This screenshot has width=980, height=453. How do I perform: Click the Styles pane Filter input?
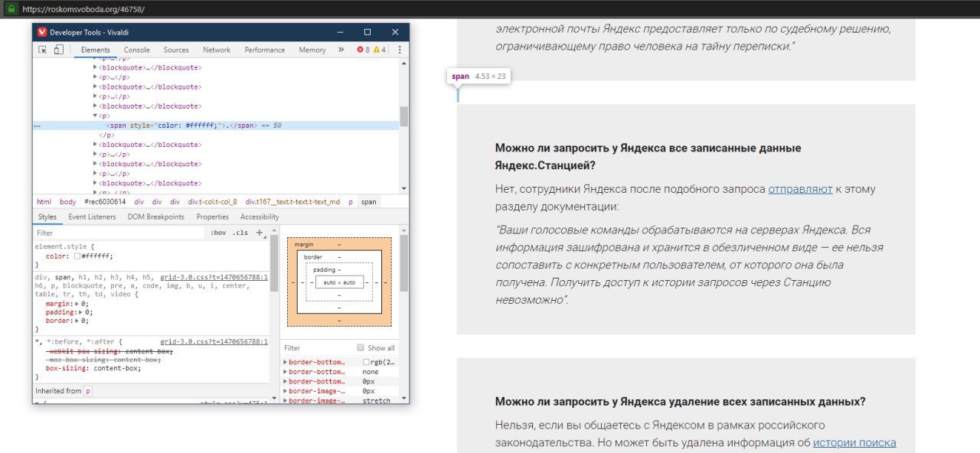pyautogui.click(x=119, y=233)
